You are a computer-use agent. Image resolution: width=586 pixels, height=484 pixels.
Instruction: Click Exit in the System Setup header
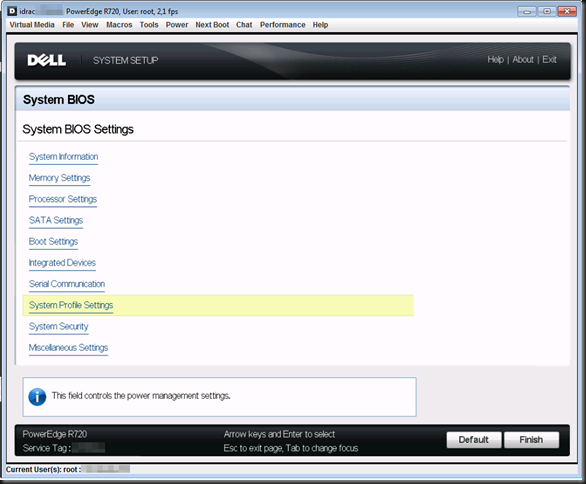(549, 60)
